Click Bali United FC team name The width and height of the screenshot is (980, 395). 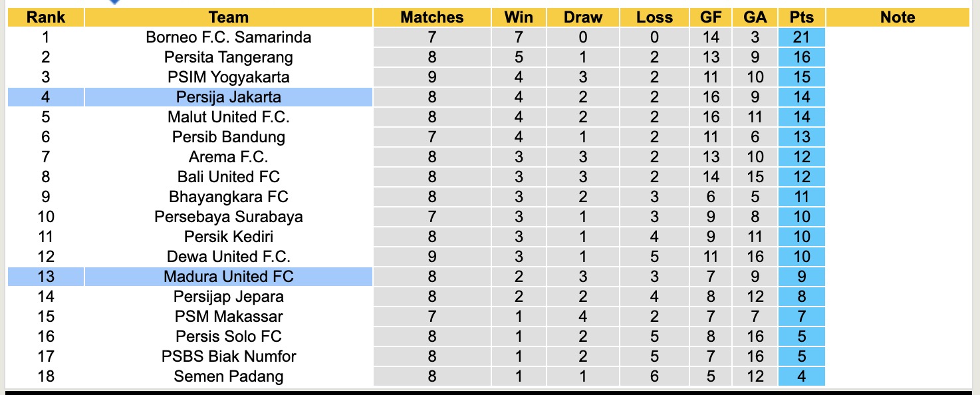pos(228,177)
